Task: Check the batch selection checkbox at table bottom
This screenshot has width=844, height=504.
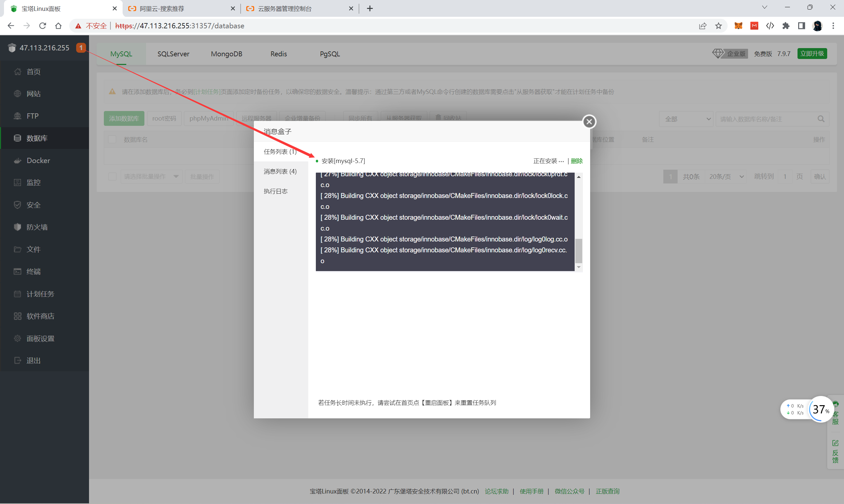Action: (x=112, y=177)
